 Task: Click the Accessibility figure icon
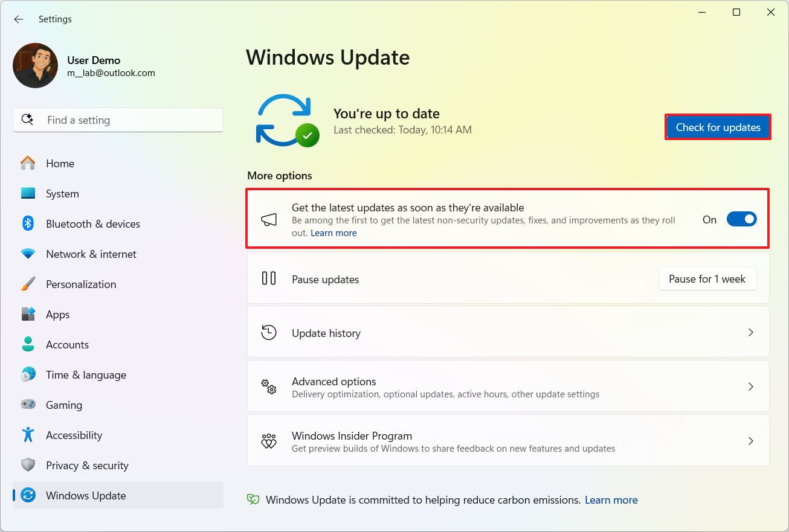pos(28,435)
